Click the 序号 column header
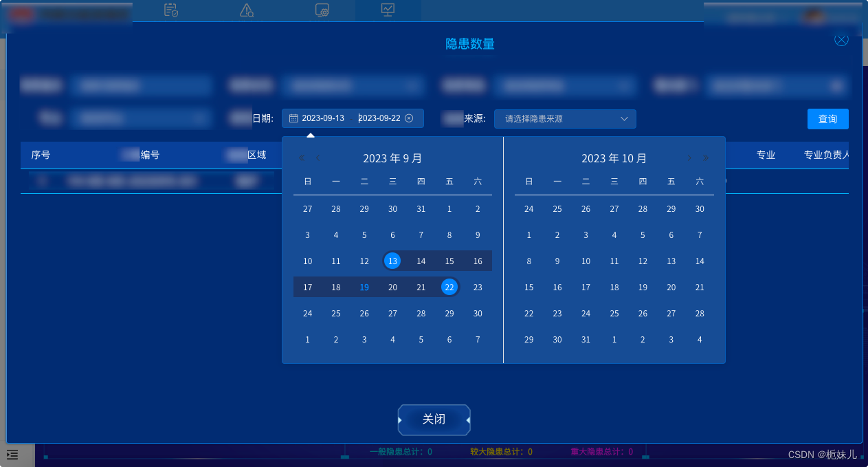The height and width of the screenshot is (467, 868). click(41, 155)
